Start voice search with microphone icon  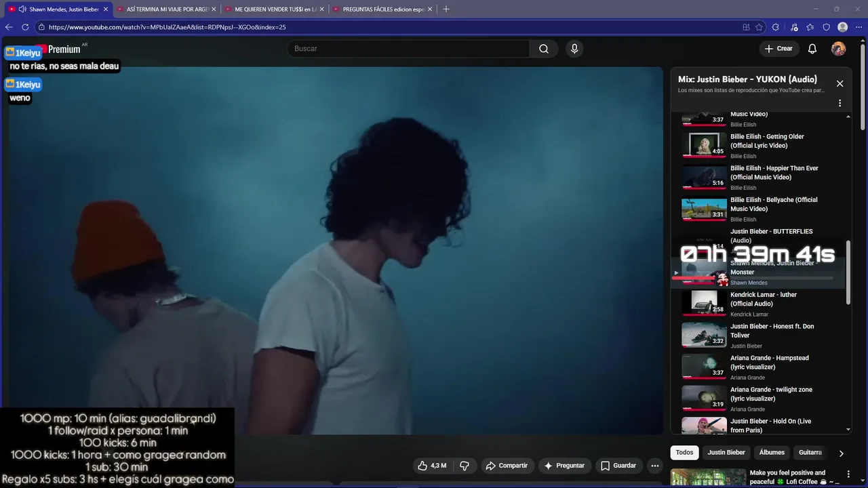pos(574,49)
